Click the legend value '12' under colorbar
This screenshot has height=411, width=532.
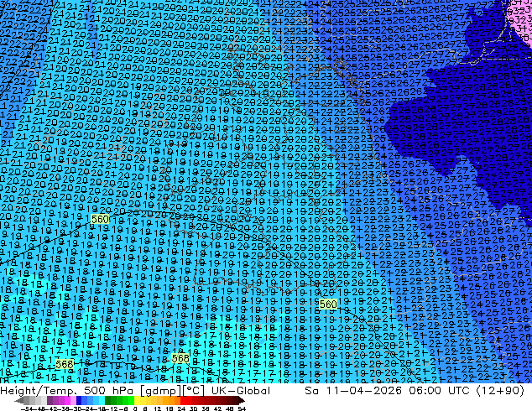[158, 408]
